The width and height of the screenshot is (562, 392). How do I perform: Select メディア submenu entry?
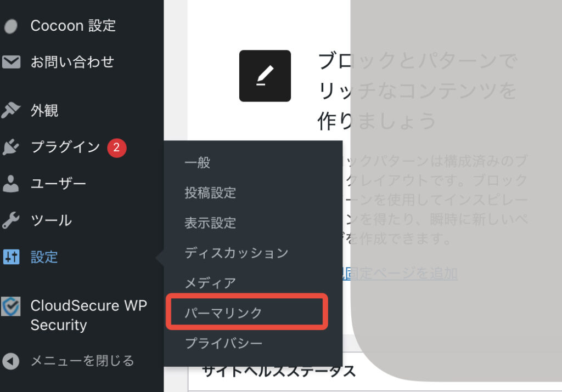coord(210,283)
